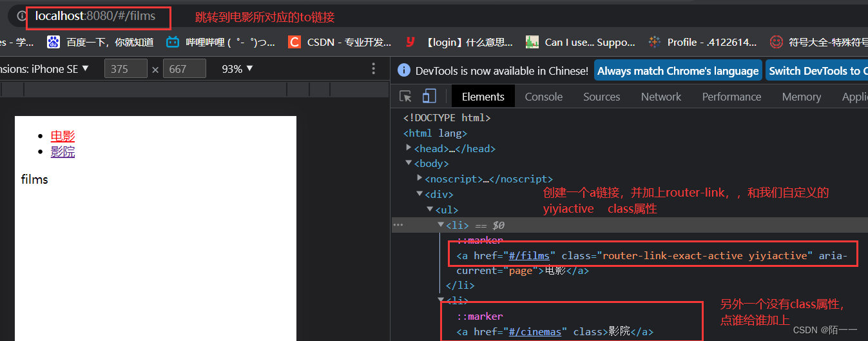The width and height of the screenshot is (868, 341).
Task: Click the 电影 link in the page
Action: 63,136
